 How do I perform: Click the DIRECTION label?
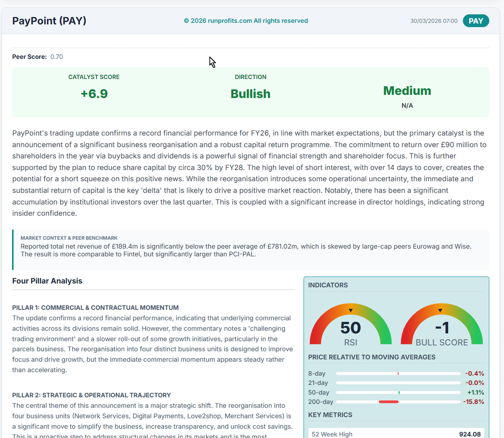251,77
